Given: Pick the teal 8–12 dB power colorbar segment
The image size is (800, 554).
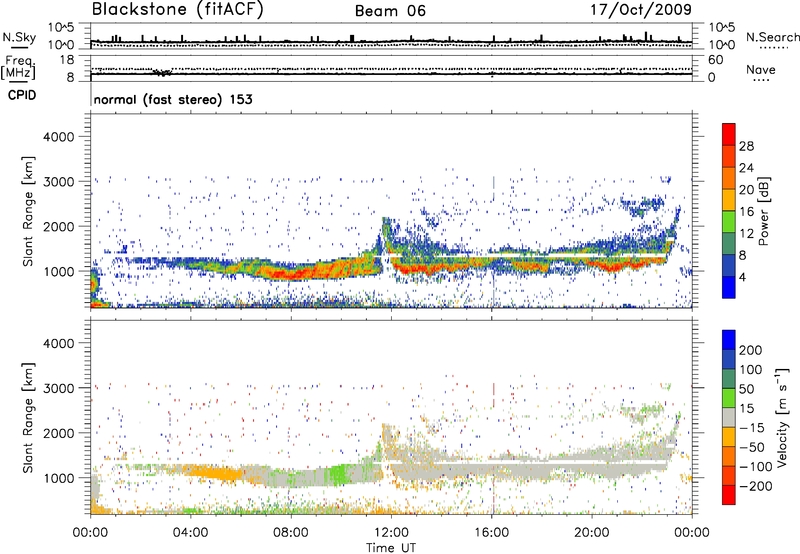Looking at the screenshot, I should 729,244.
